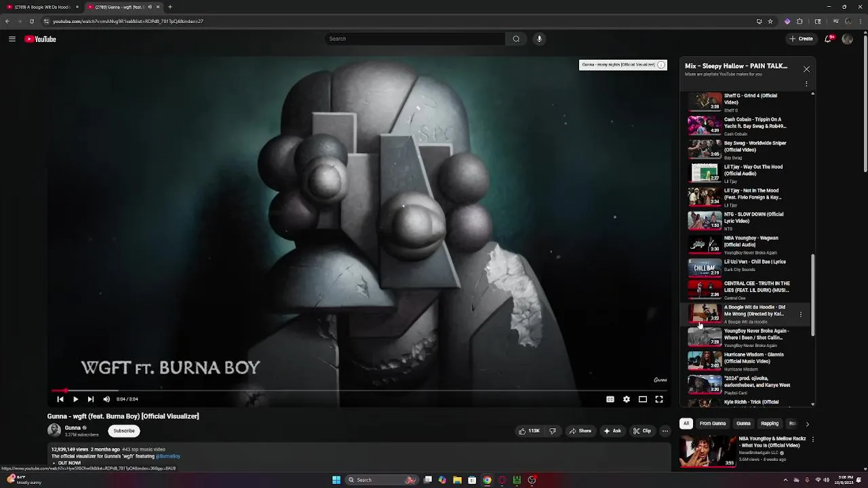Show hidden system tray icons
This screenshot has width=868, height=488.
[x=785, y=480]
